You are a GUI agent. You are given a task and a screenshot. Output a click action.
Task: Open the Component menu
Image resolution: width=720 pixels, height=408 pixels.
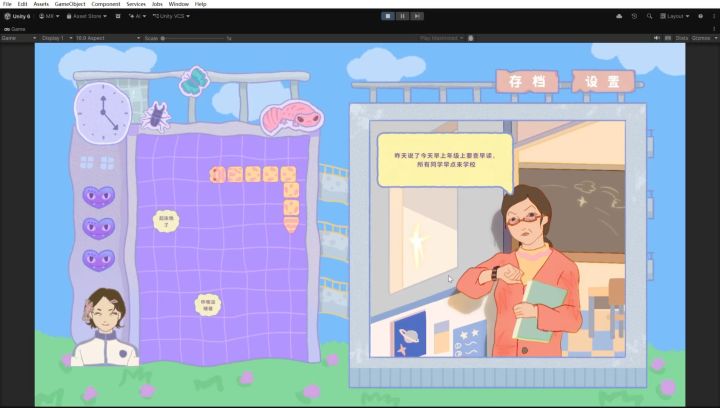(x=106, y=4)
